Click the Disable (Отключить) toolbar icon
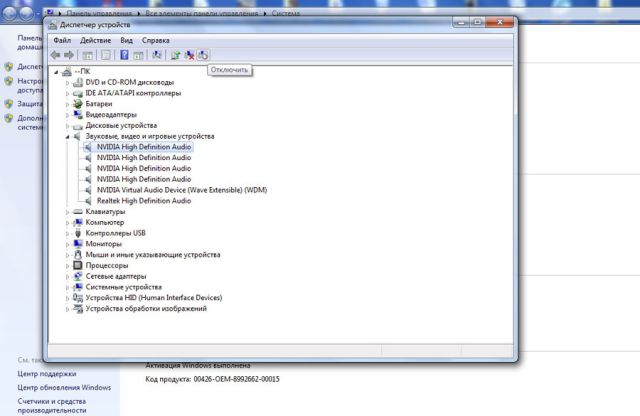Screen dimensions: 640x416 pos(203,55)
